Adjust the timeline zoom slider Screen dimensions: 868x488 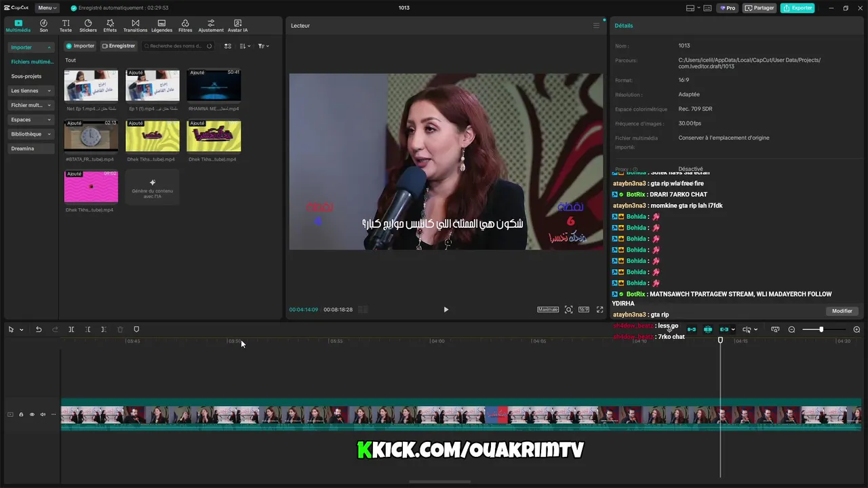[821, 329]
